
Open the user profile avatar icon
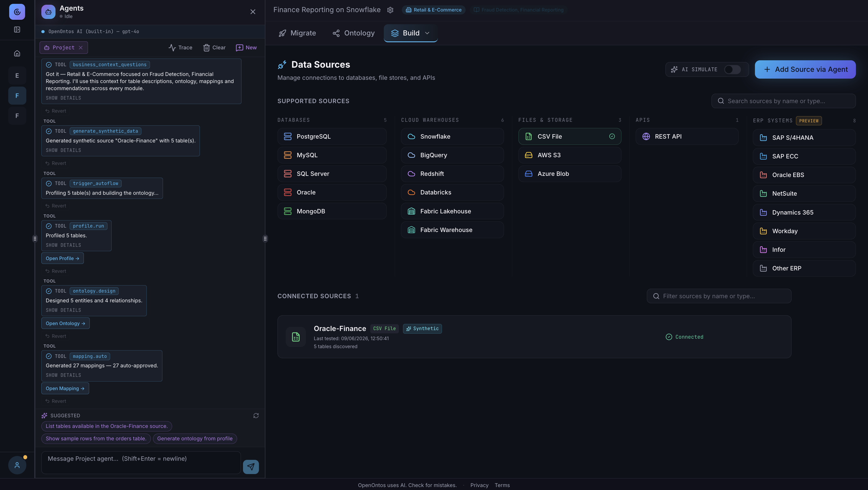pyautogui.click(x=17, y=465)
